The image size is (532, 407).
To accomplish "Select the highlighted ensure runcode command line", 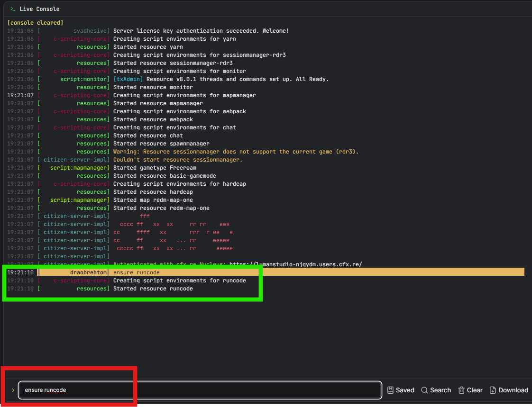I will 137,272.
